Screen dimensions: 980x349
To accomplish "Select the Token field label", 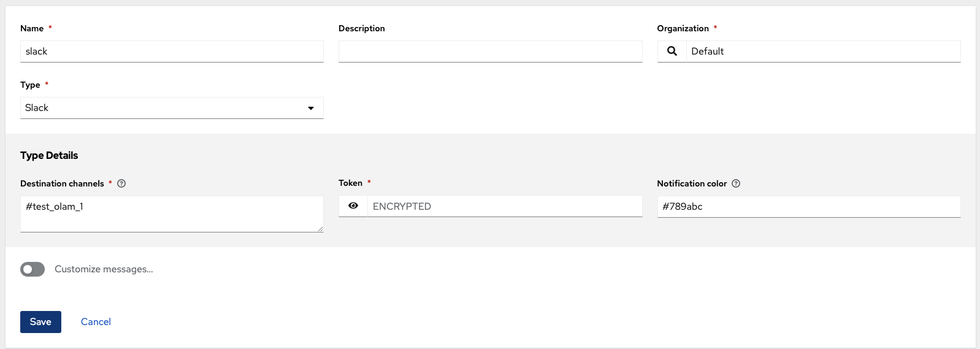I will click(x=350, y=183).
